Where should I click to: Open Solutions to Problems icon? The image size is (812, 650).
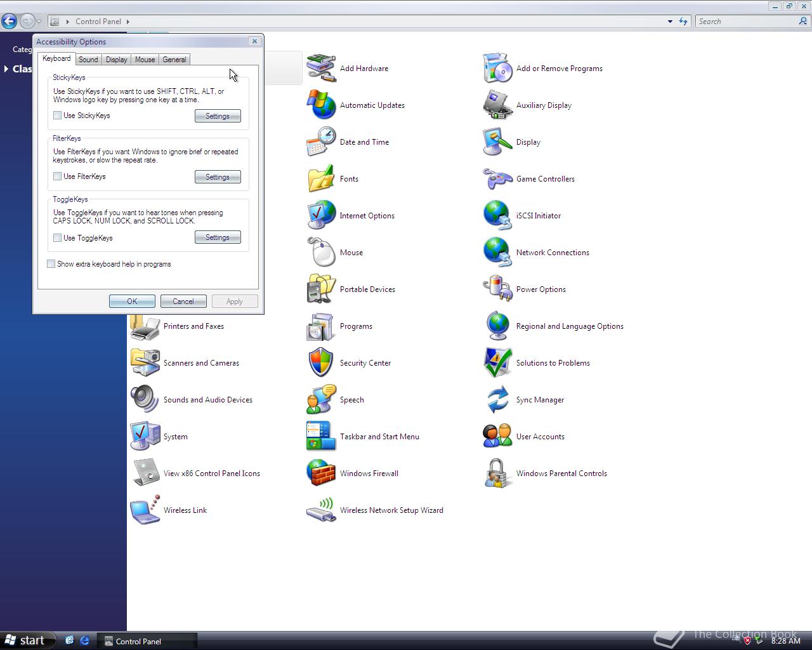coord(497,363)
